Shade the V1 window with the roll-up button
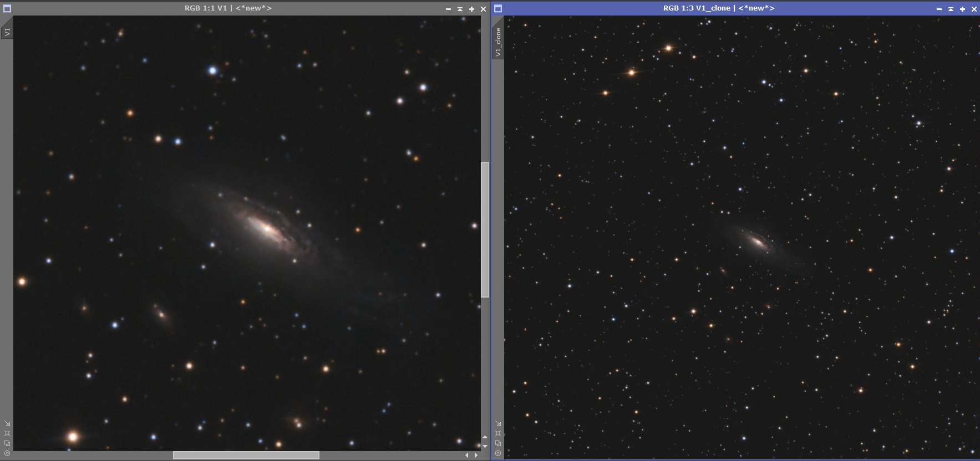Viewport: 980px width, 461px height. point(460,9)
